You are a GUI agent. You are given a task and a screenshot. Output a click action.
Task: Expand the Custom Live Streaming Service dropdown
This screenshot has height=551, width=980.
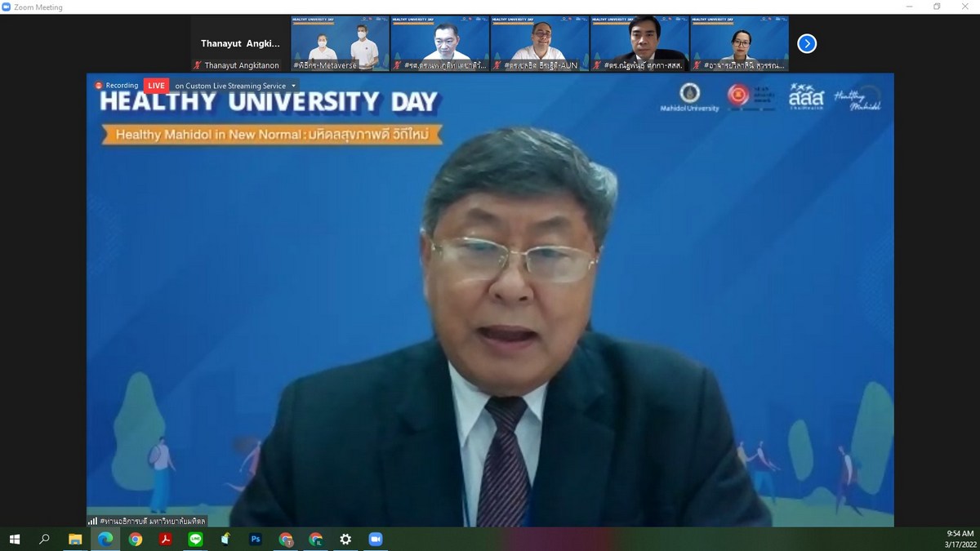point(294,86)
